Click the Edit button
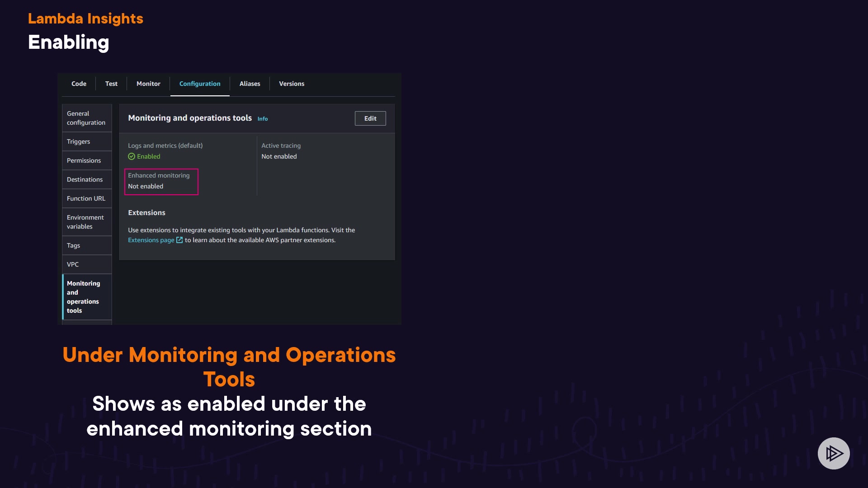 click(370, 118)
